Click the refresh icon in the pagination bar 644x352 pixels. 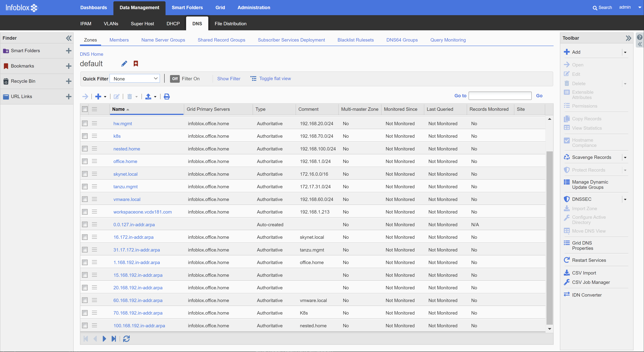point(126,339)
